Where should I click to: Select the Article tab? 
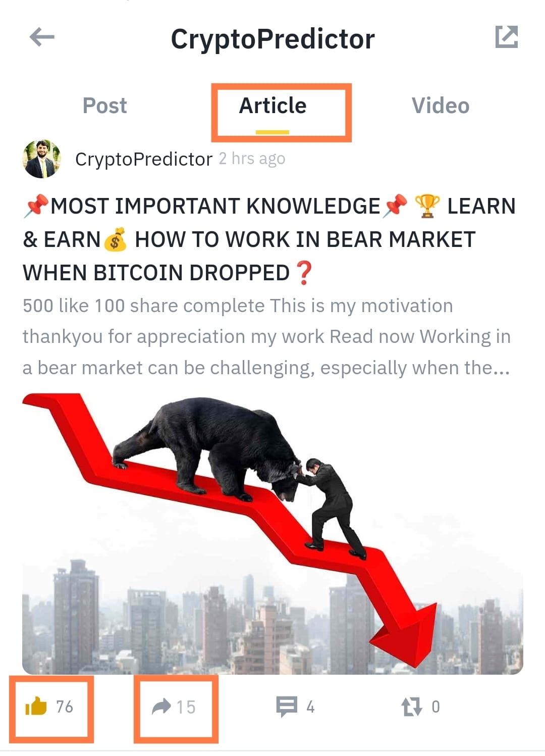click(272, 106)
